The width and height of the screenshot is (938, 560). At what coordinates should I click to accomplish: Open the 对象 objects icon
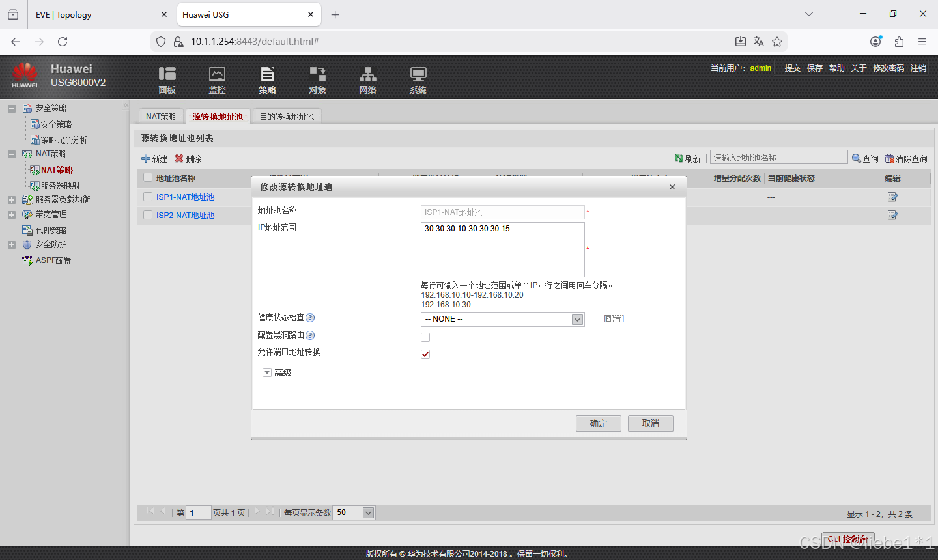coord(317,74)
